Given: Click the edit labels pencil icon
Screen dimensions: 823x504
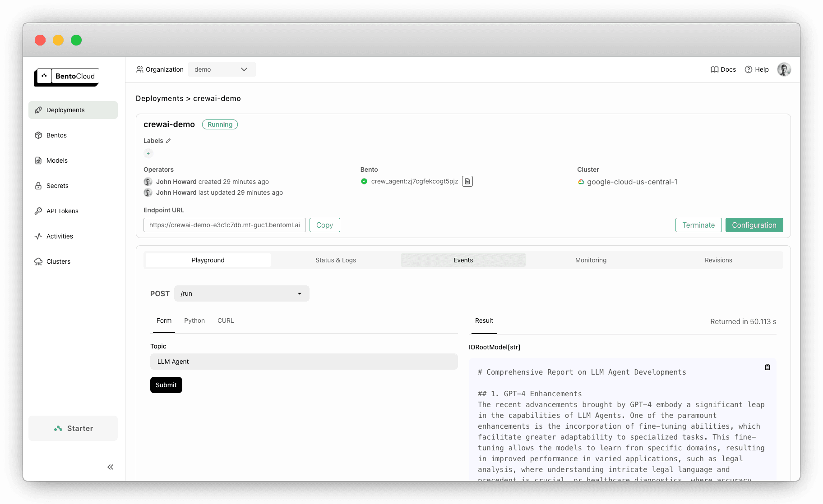Looking at the screenshot, I should click(x=168, y=141).
